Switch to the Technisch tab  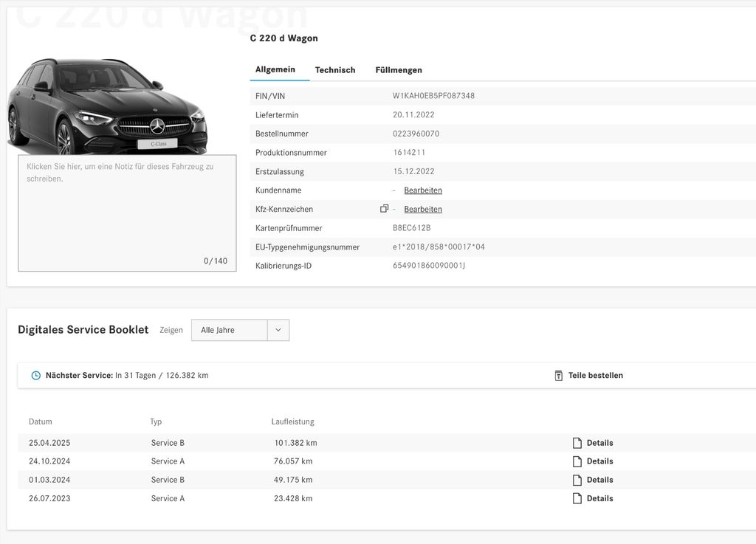[x=335, y=70]
